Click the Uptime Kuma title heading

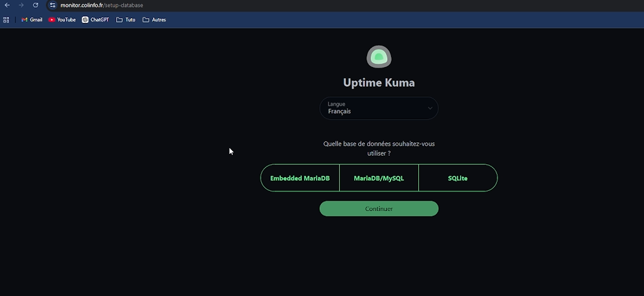click(379, 83)
